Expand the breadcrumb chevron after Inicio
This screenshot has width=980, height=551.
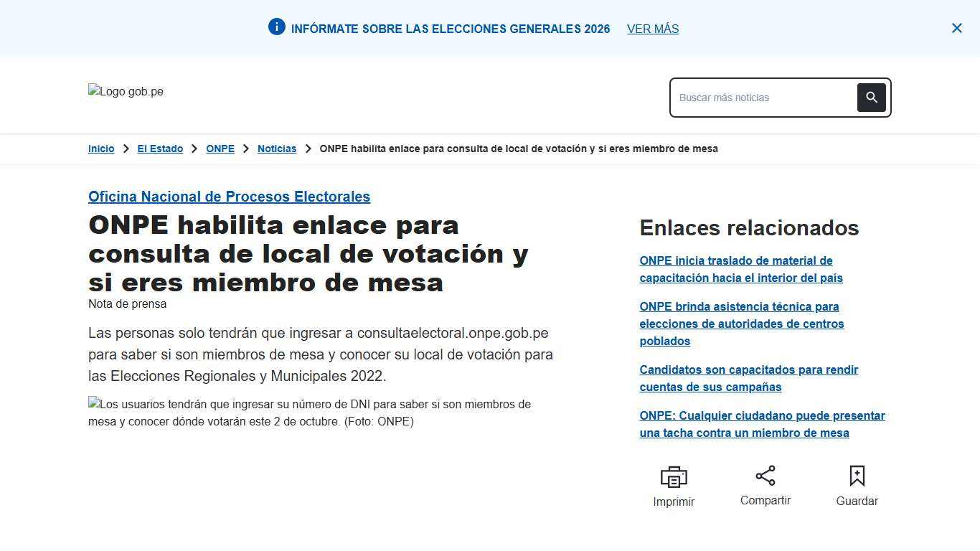pos(126,149)
